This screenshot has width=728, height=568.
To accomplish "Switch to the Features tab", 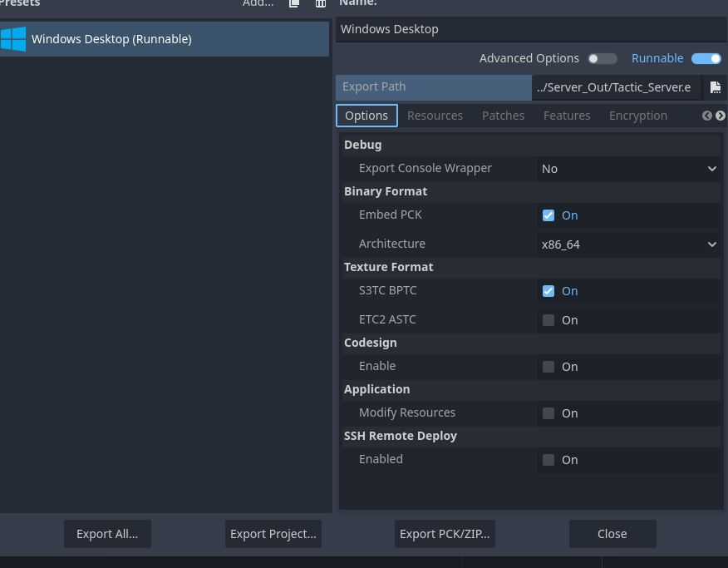I will 567,116.
